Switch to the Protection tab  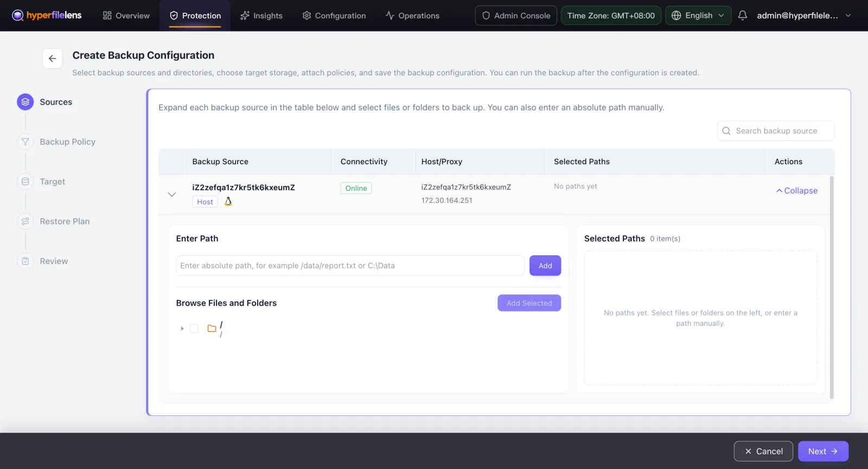(x=195, y=15)
